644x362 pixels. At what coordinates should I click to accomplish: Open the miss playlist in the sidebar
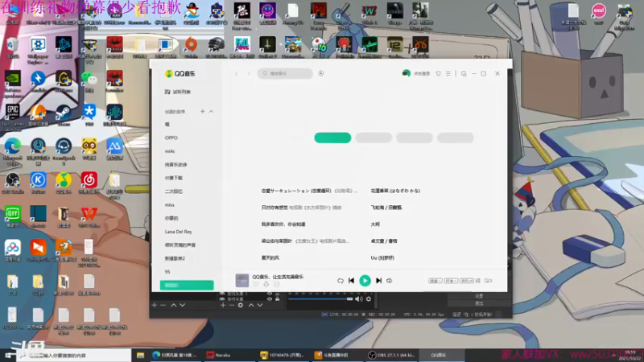(170, 205)
